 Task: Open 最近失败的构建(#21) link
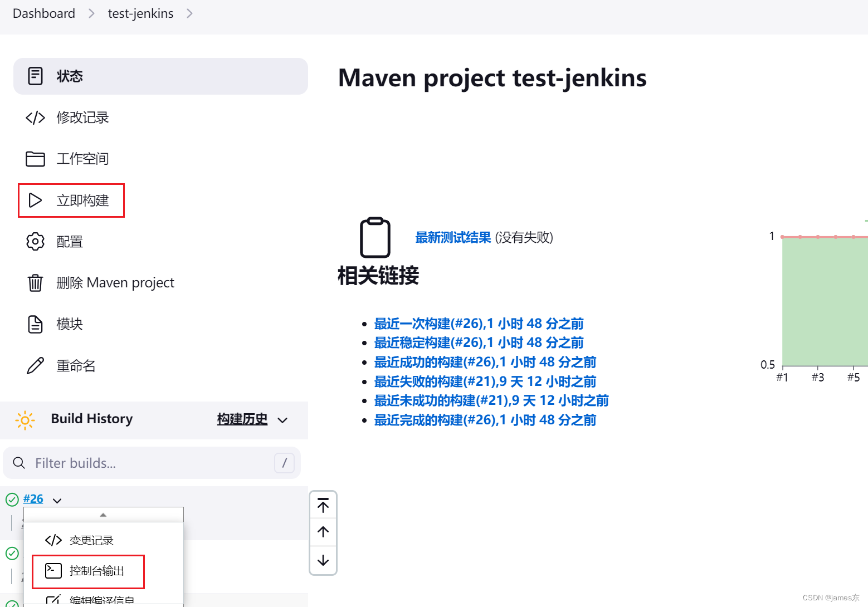tap(485, 381)
